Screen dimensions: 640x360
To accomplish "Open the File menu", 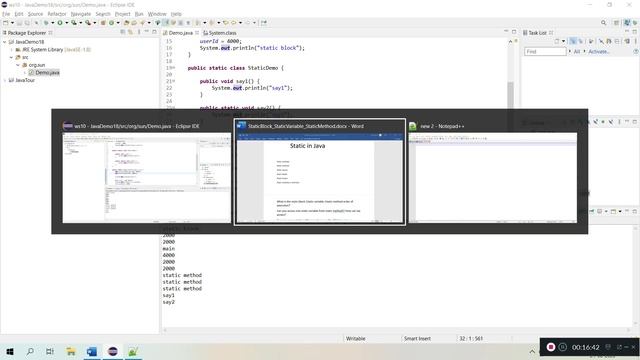I will point(6,14).
